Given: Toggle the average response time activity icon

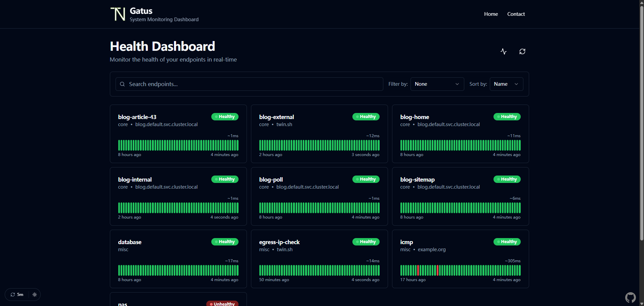Looking at the screenshot, I should tap(503, 51).
